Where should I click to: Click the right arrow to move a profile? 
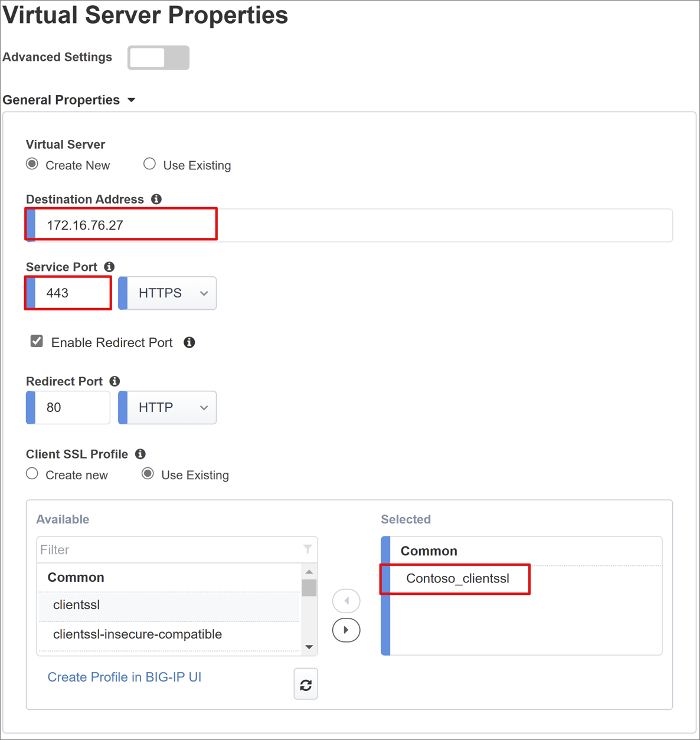point(346,630)
